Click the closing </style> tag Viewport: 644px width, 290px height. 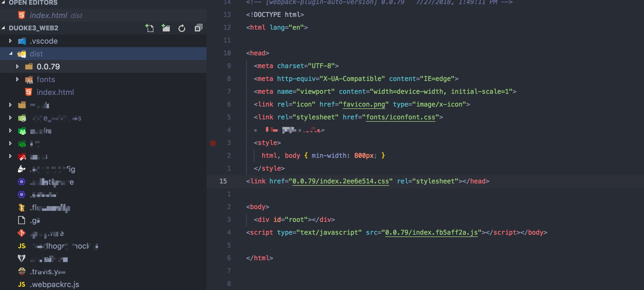point(269,168)
